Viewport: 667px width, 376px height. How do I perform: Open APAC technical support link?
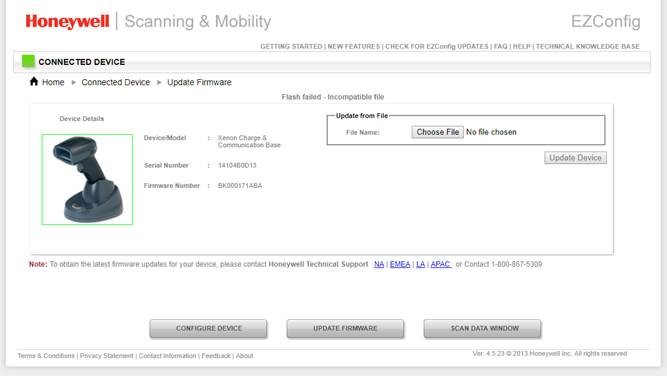click(x=441, y=264)
